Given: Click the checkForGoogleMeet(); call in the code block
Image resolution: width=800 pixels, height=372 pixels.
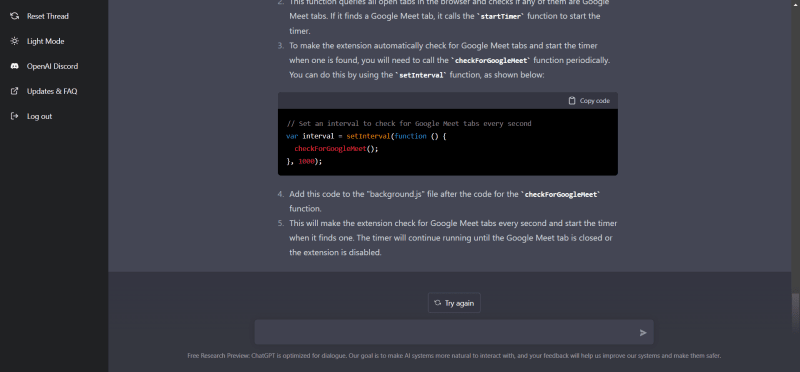Looking at the screenshot, I should click(x=337, y=149).
